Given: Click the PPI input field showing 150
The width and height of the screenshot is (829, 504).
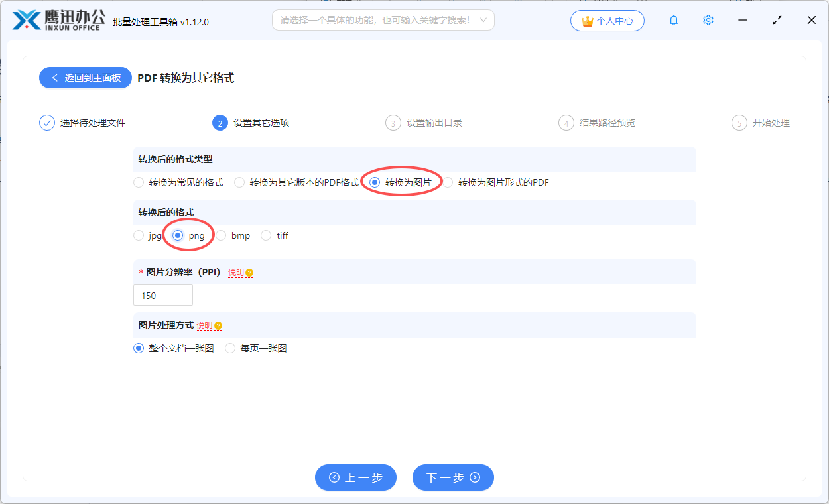Looking at the screenshot, I should 163,295.
